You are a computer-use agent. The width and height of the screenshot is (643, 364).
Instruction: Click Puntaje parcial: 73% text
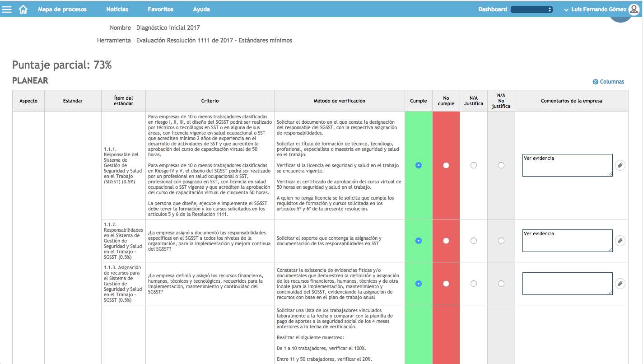[62, 65]
